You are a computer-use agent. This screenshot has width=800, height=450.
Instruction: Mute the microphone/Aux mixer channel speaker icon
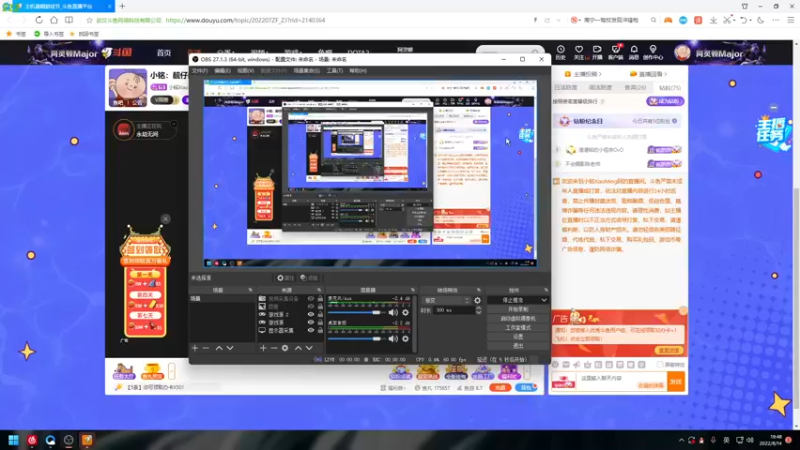tap(393, 312)
